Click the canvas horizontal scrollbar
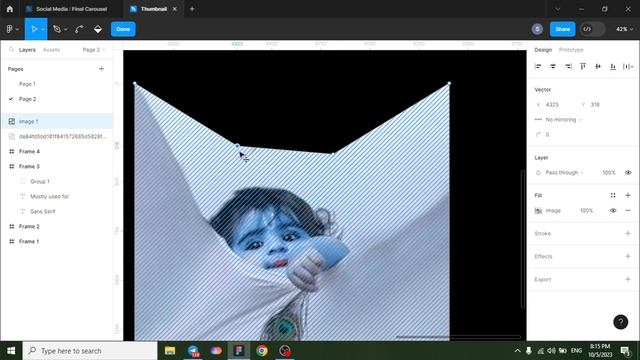 [x=458, y=337]
